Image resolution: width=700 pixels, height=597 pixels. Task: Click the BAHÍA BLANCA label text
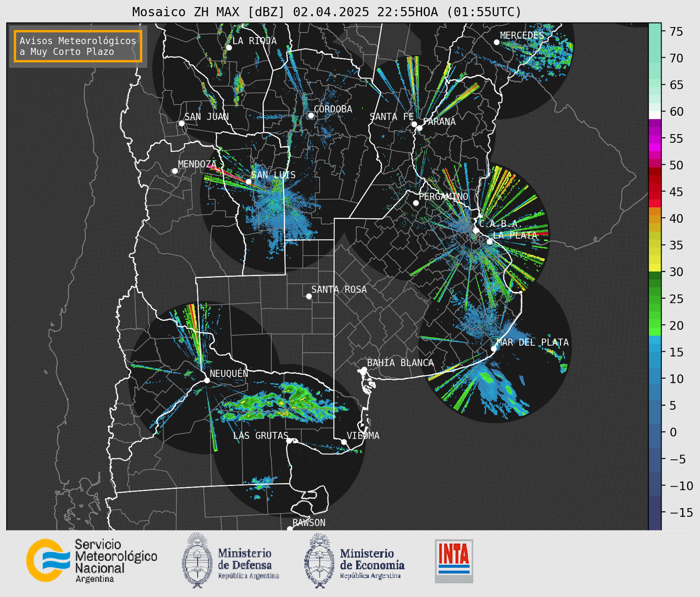[400, 363]
